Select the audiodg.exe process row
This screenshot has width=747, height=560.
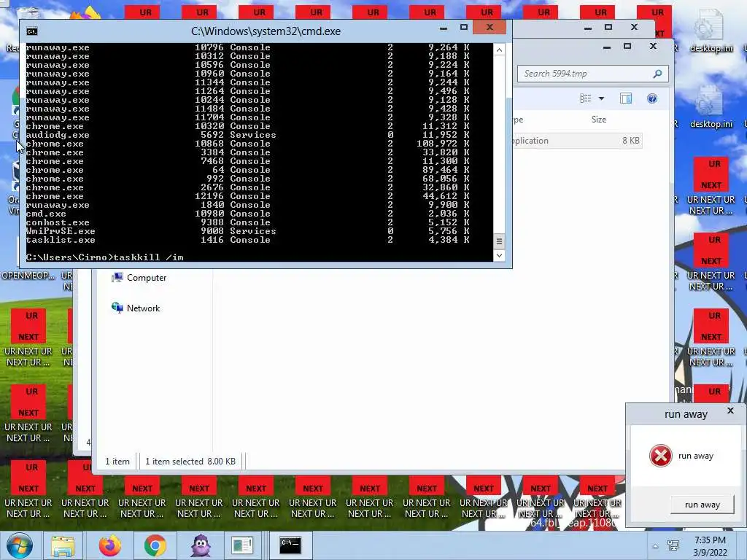coord(248,135)
